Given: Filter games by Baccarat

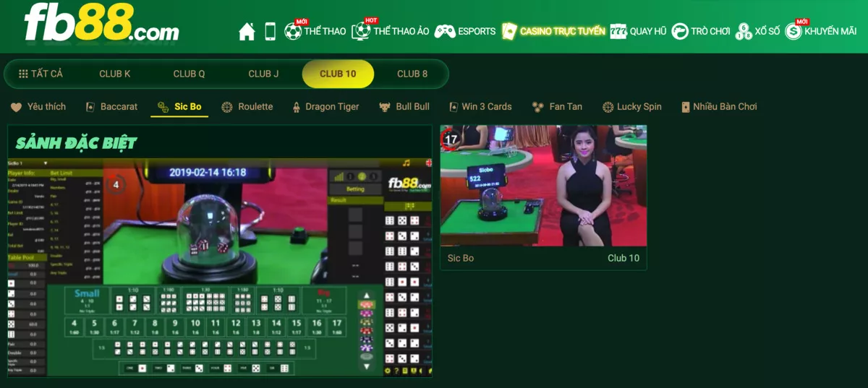Looking at the screenshot, I should click(x=111, y=106).
